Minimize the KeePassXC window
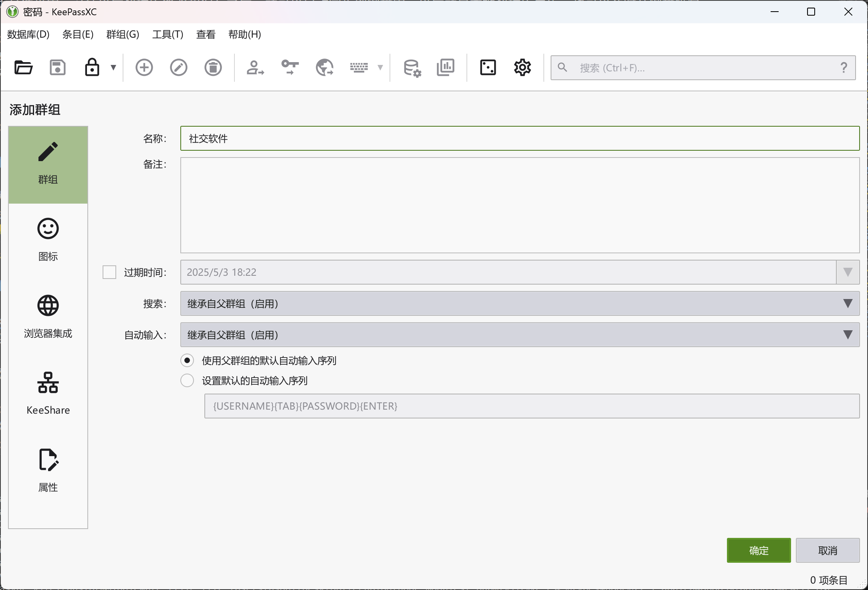Screen dimensions: 868x590 pos(775,12)
